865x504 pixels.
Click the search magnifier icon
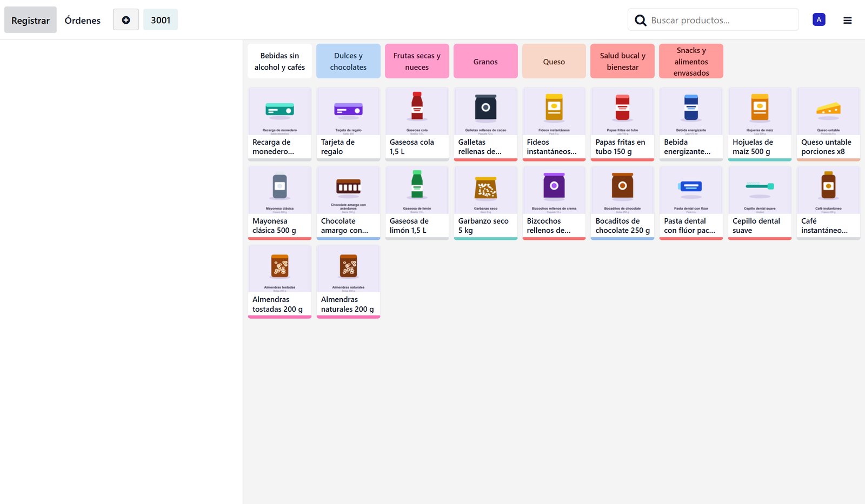tap(640, 21)
